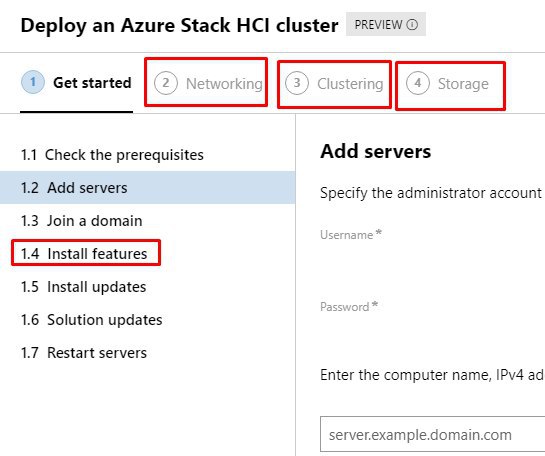Click the step 1 circle icon

33,82
